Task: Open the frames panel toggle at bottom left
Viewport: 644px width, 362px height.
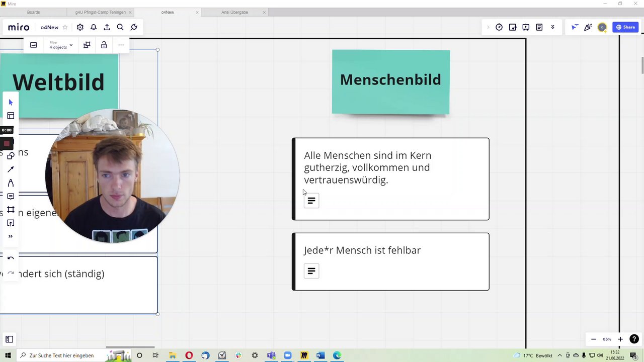Action: [9, 339]
